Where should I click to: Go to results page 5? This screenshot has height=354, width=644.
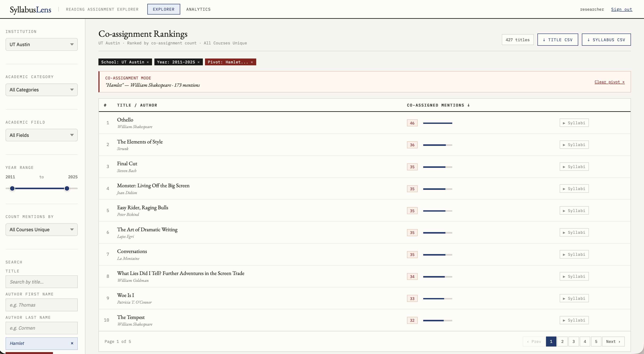tap(596, 341)
